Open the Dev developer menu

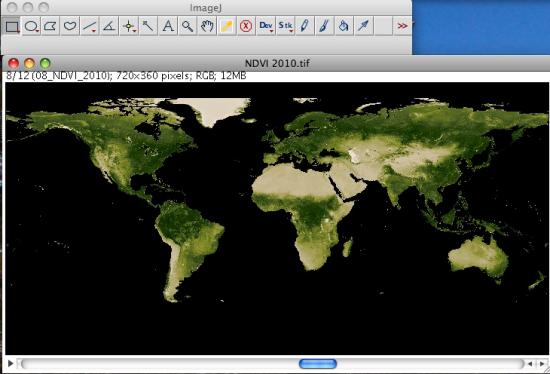266,26
